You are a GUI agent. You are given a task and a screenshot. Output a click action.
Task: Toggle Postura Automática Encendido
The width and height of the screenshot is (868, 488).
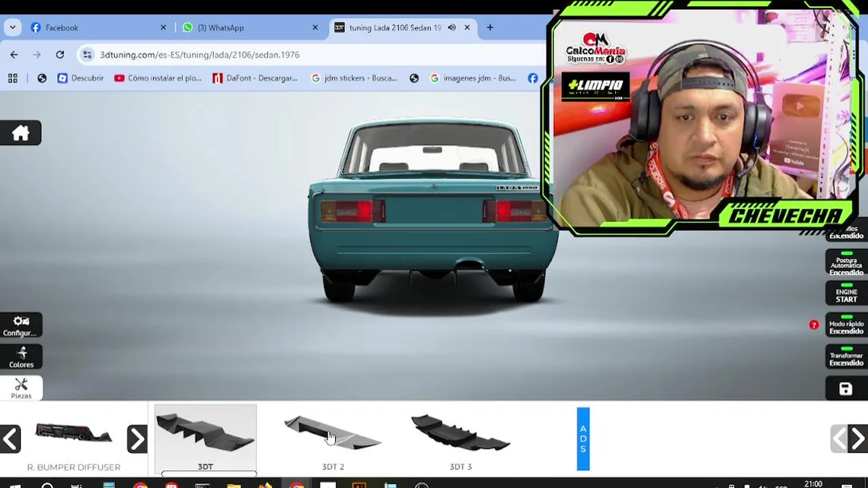[846, 262]
